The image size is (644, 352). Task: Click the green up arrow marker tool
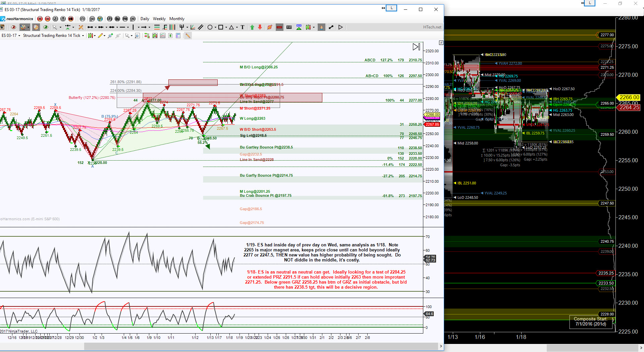[x=252, y=27]
